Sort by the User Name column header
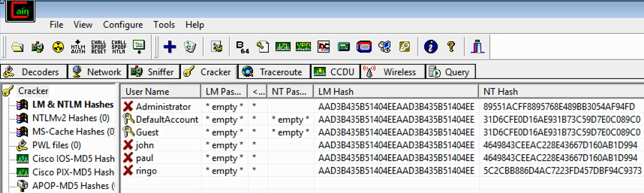Screen dimensions: 644x193 pyautogui.click(x=161, y=91)
